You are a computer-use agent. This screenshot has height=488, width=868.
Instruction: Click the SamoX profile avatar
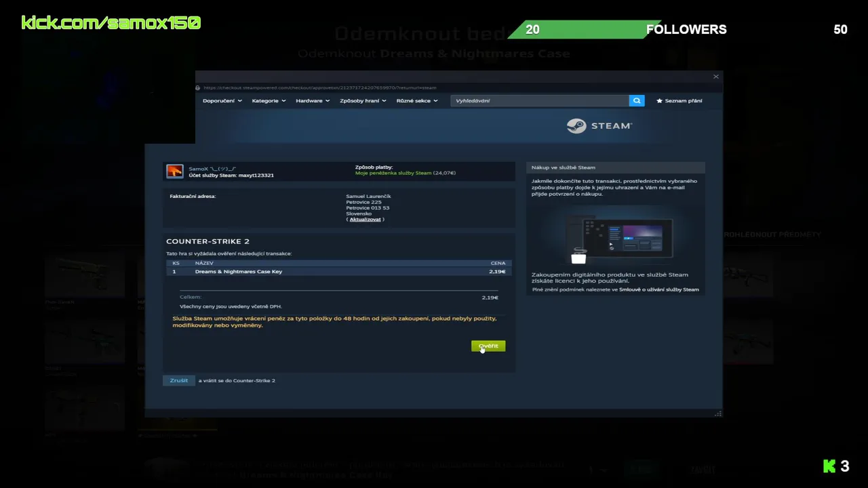click(175, 171)
